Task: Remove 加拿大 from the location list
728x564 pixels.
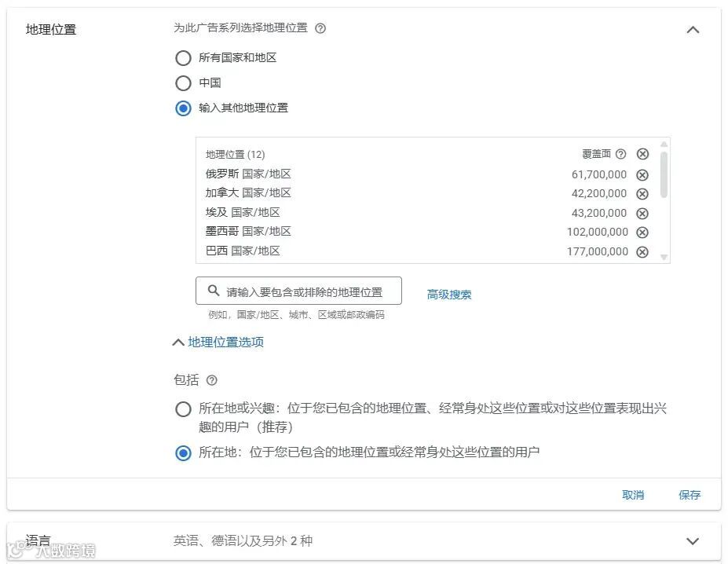Action: (642, 194)
